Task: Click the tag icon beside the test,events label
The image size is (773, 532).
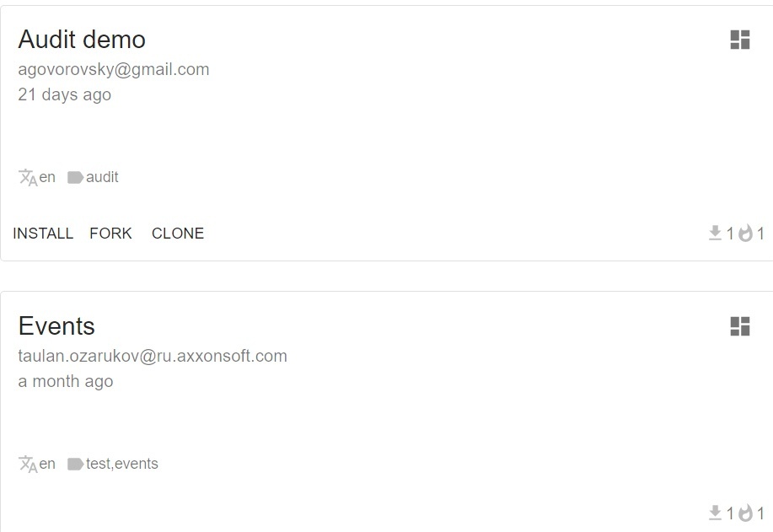Action: click(75, 465)
